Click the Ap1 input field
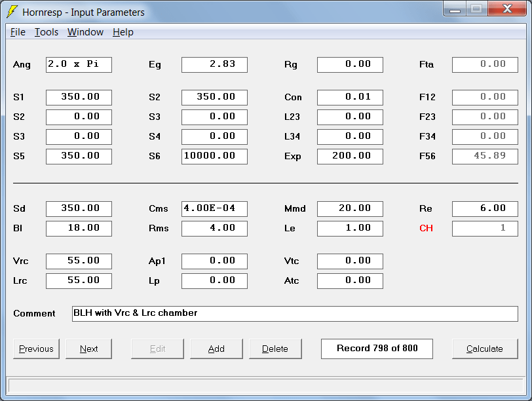 [x=214, y=261]
